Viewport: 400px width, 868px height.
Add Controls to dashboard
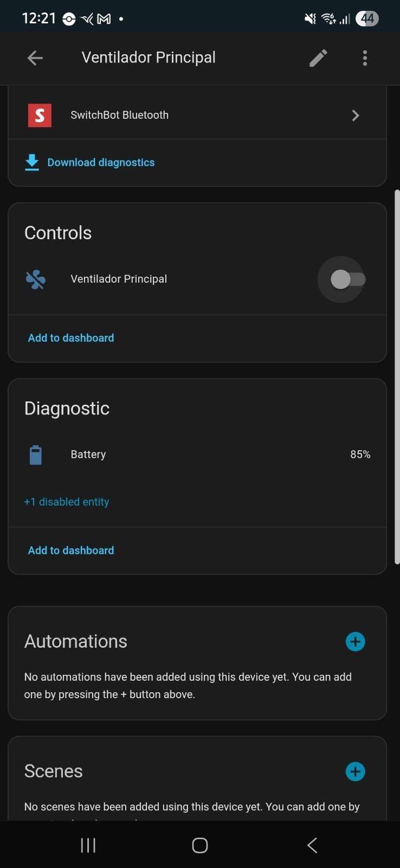(x=71, y=338)
